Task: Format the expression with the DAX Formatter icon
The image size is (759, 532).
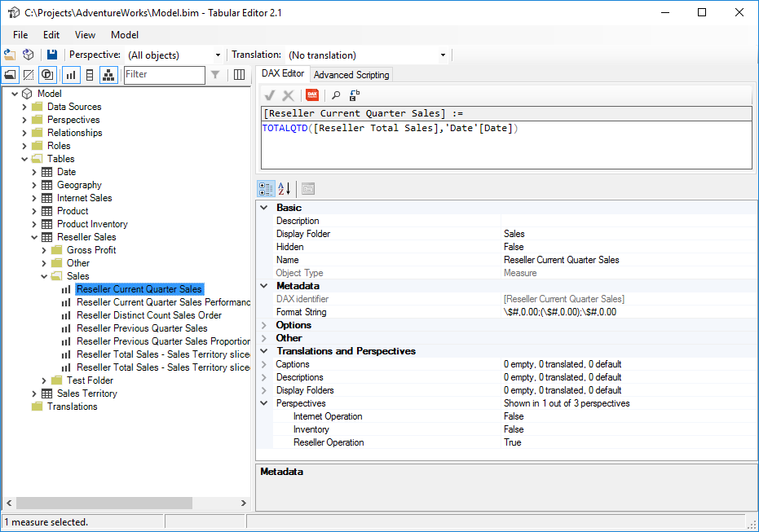Action: 312,95
